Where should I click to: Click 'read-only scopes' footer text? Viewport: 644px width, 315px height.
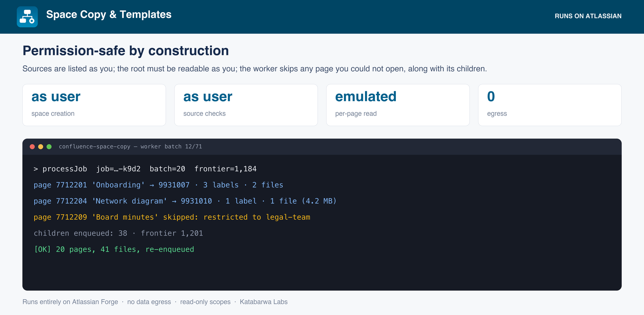(205, 302)
